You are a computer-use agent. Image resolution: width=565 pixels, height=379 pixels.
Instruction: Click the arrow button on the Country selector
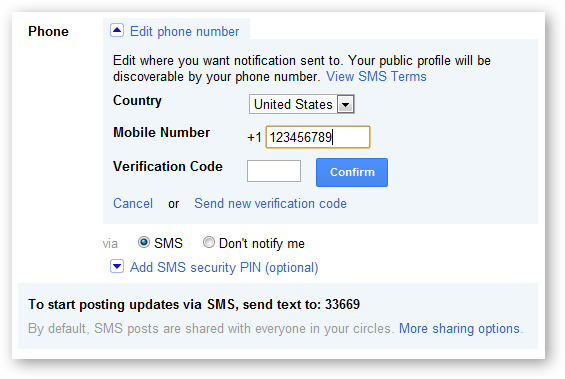346,104
